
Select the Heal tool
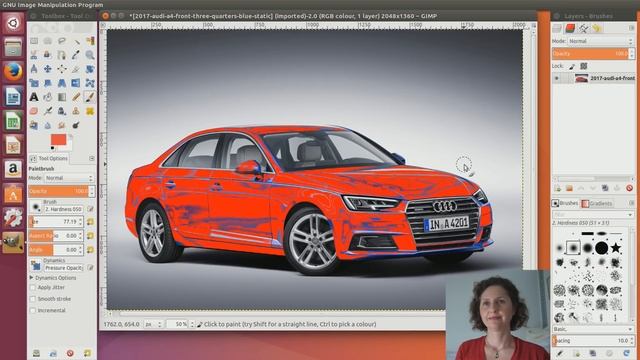click(x=90, y=111)
